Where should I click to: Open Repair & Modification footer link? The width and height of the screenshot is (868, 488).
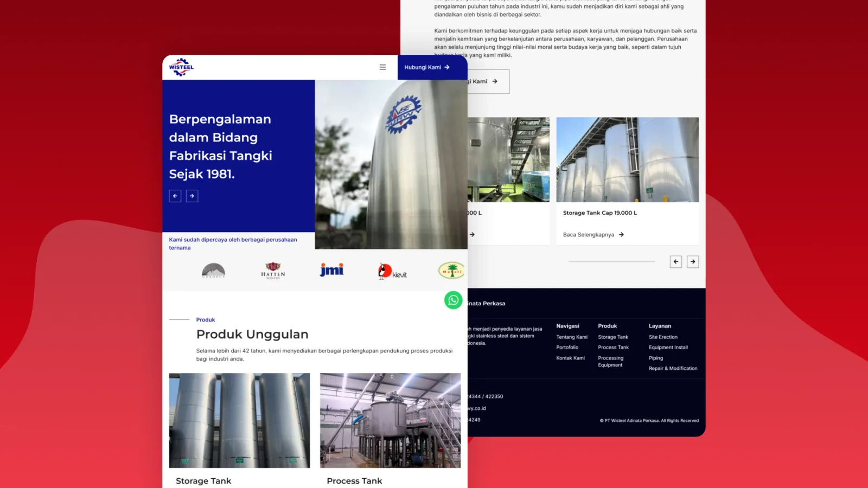[x=673, y=369]
